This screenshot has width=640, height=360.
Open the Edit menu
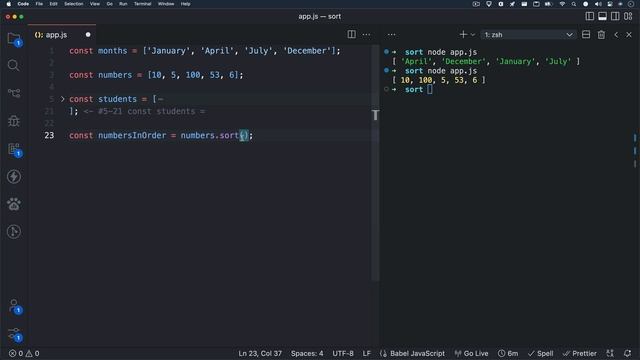click(x=53, y=4)
